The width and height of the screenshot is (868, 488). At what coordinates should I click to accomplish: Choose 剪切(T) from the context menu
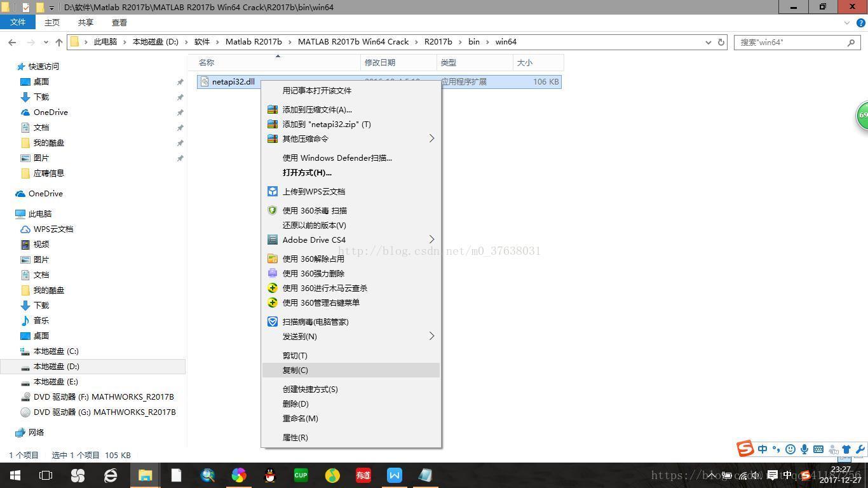click(x=351, y=355)
